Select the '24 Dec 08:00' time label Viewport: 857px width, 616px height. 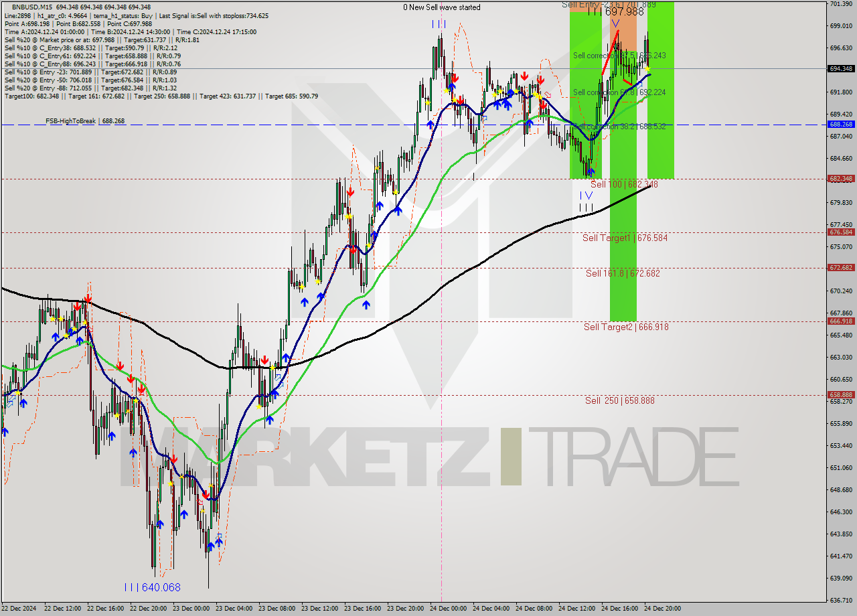(x=534, y=609)
